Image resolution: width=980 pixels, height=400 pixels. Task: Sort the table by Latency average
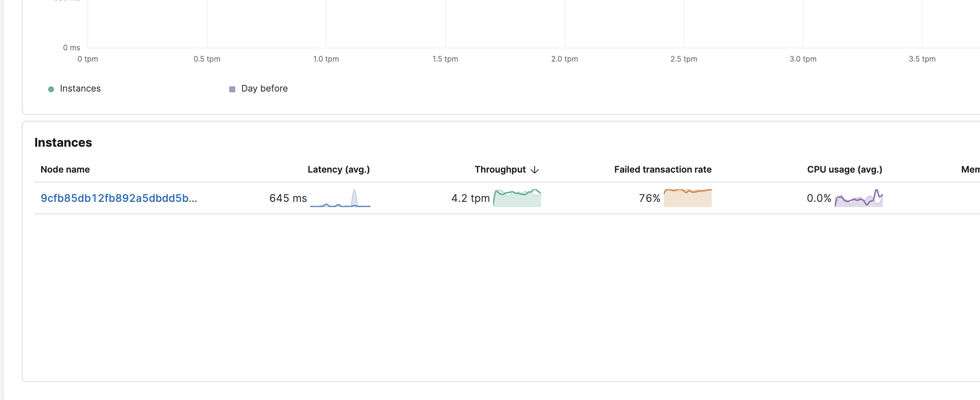[x=338, y=170]
